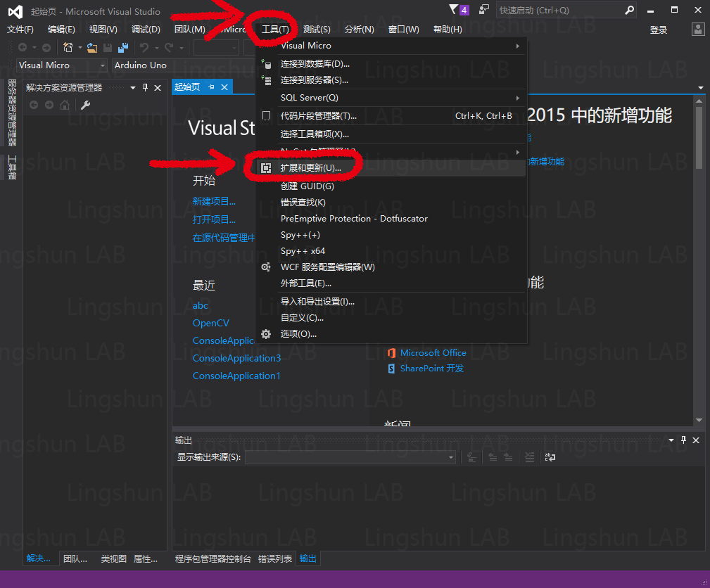Open the File menu

tap(20, 30)
